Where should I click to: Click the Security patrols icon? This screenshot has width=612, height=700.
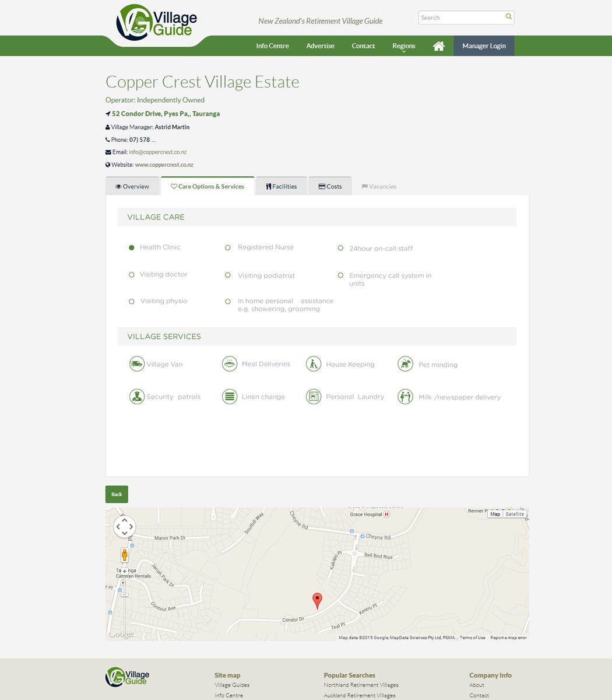[136, 396]
